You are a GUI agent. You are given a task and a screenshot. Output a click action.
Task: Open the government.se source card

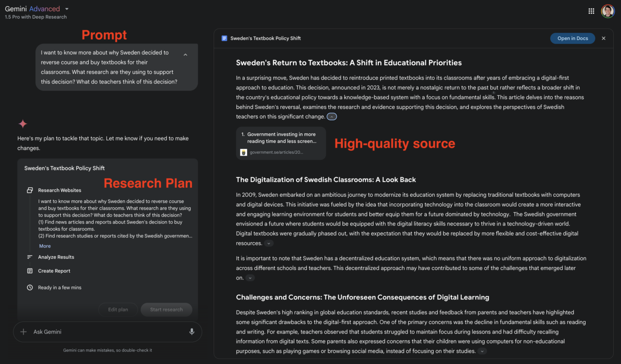281,143
